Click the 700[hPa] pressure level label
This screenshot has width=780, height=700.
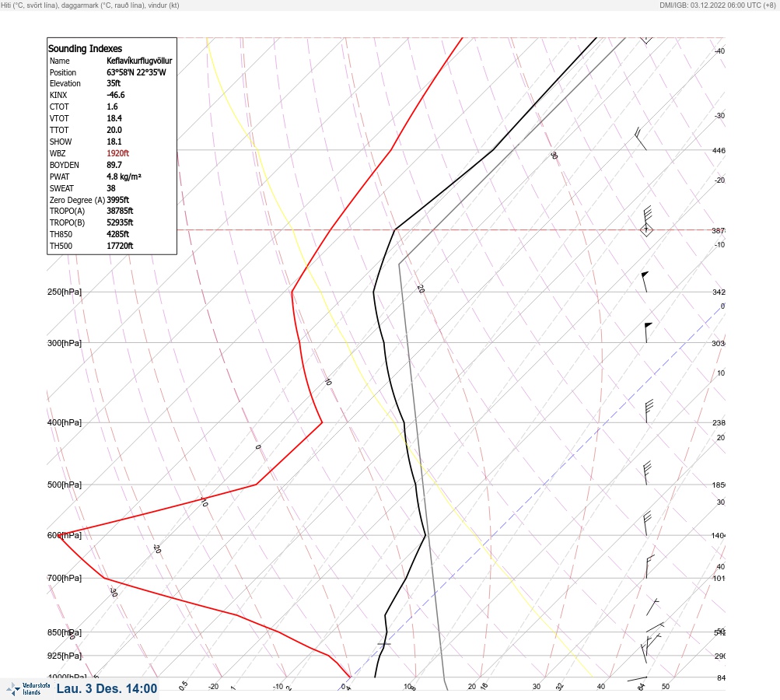(x=65, y=578)
